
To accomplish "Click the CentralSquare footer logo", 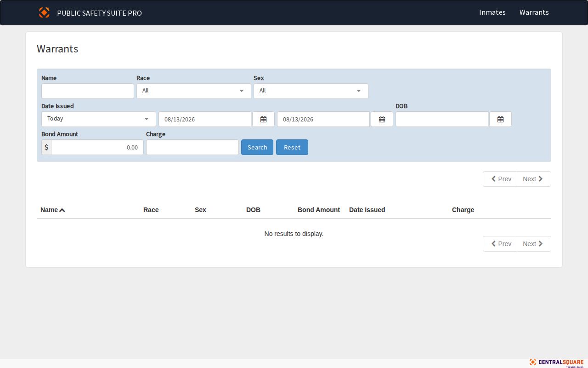I will point(556,363).
